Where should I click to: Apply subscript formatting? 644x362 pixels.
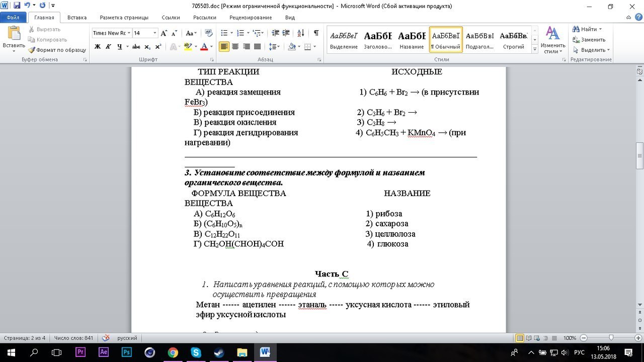tap(147, 47)
